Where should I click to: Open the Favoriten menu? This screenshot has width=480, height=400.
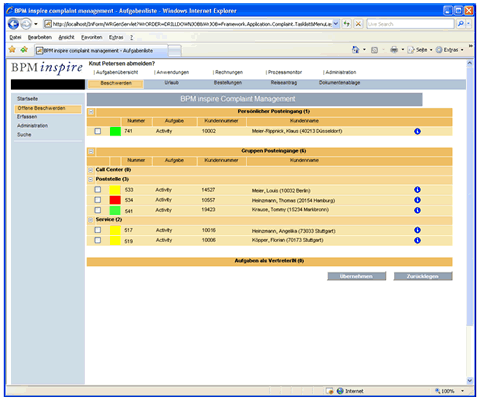[x=92, y=37]
